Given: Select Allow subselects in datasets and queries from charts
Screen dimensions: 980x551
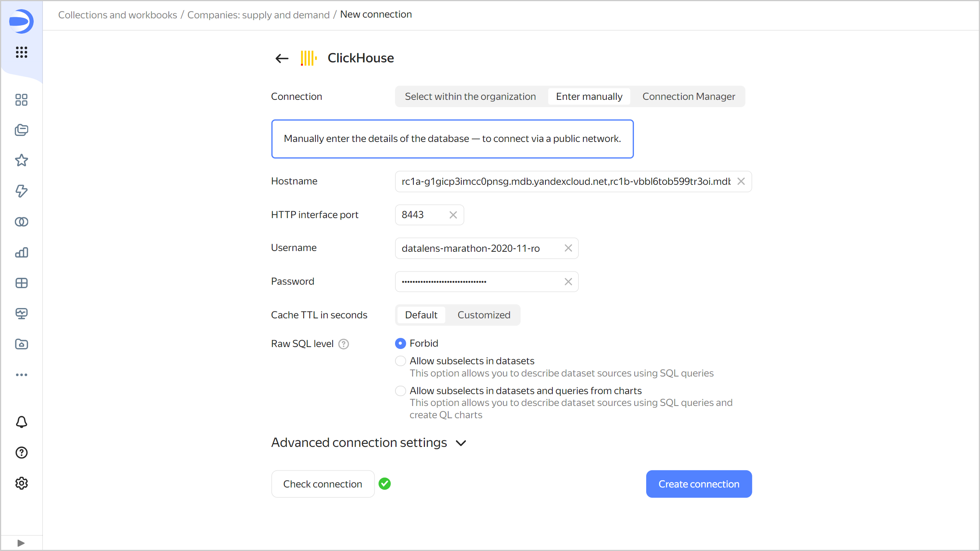Looking at the screenshot, I should (x=400, y=391).
